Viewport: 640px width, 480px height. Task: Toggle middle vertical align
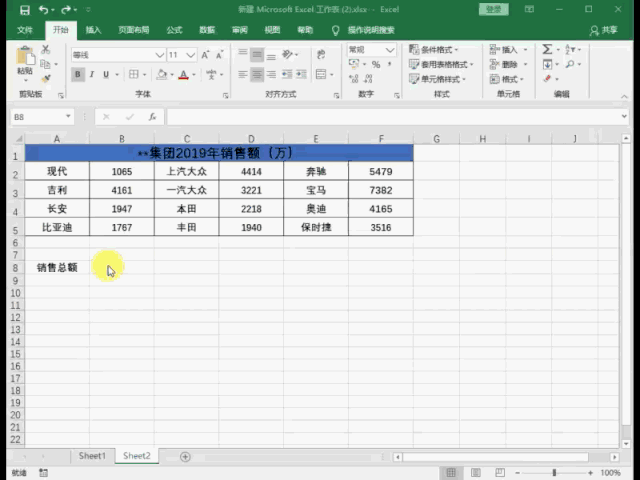click(257, 54)
